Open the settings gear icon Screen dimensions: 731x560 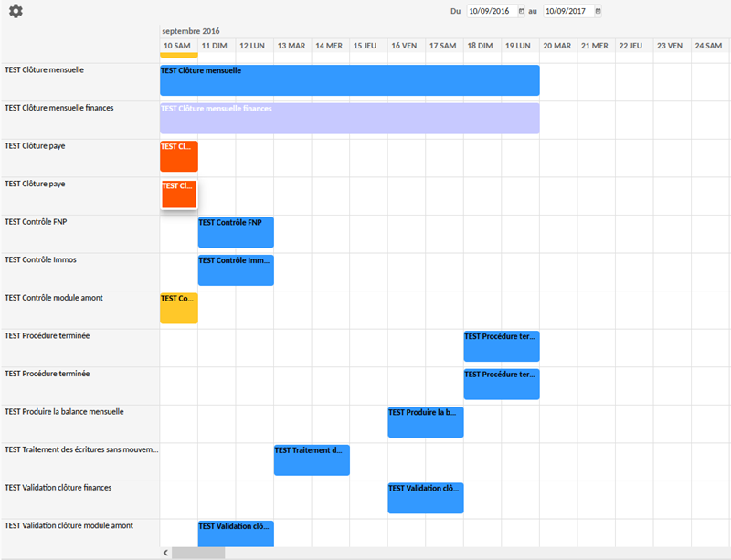point(16,12)
